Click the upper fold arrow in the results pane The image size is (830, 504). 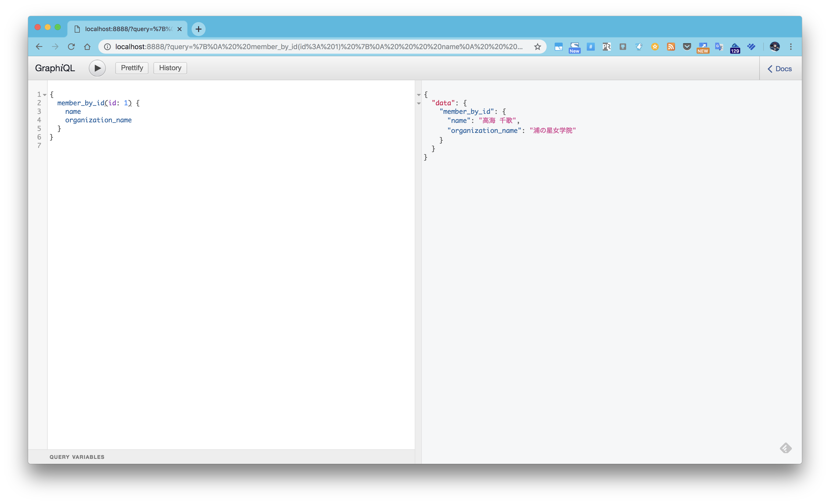click(419, 95)
